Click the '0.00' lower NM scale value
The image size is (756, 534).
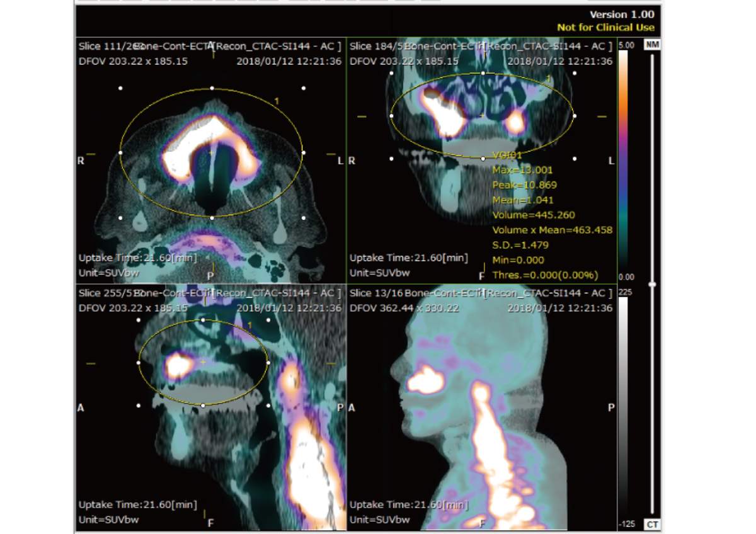click(x=626, y=277)
